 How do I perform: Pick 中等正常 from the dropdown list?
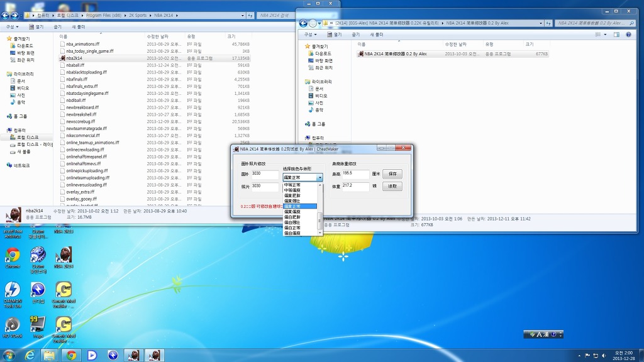[x=292, y=185]
